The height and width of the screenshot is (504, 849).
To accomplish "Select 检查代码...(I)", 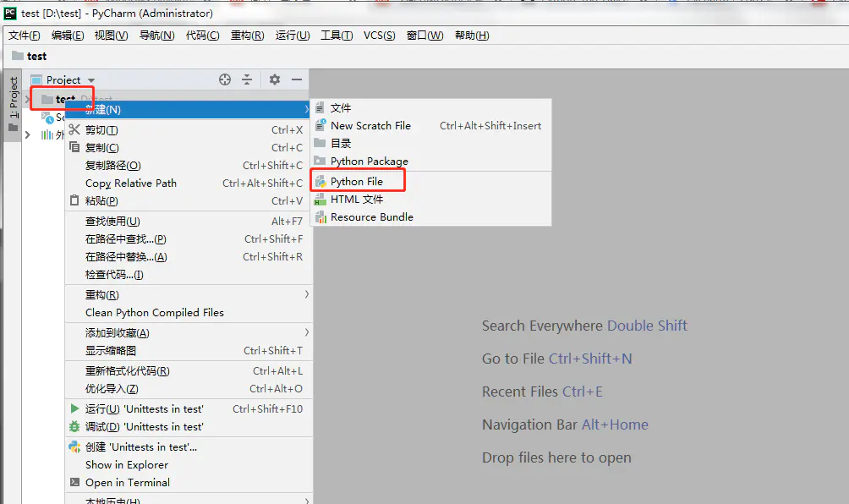I will pyautogui.click(x=189, y=275).
